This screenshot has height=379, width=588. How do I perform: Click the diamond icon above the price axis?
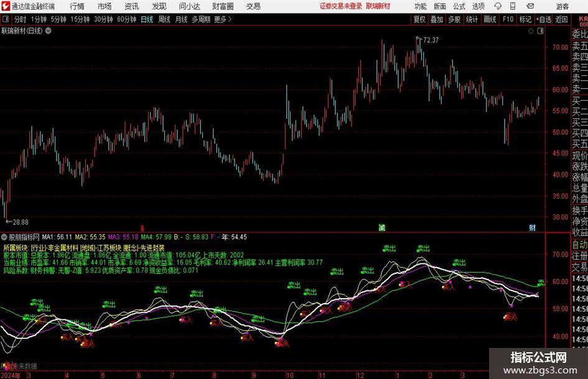tap(531, 31)
